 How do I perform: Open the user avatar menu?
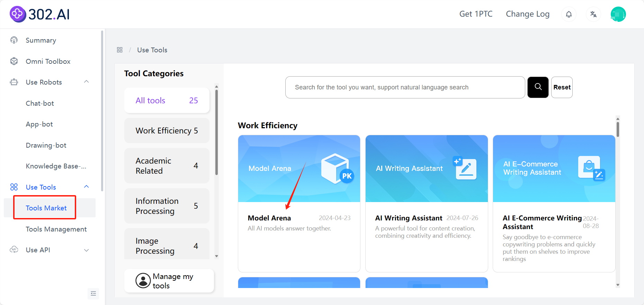click(618, 14)
